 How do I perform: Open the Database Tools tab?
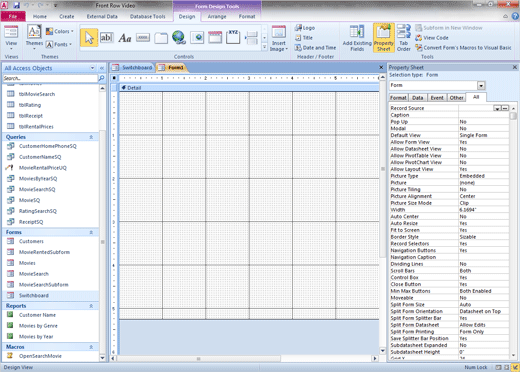coord(147,16)
